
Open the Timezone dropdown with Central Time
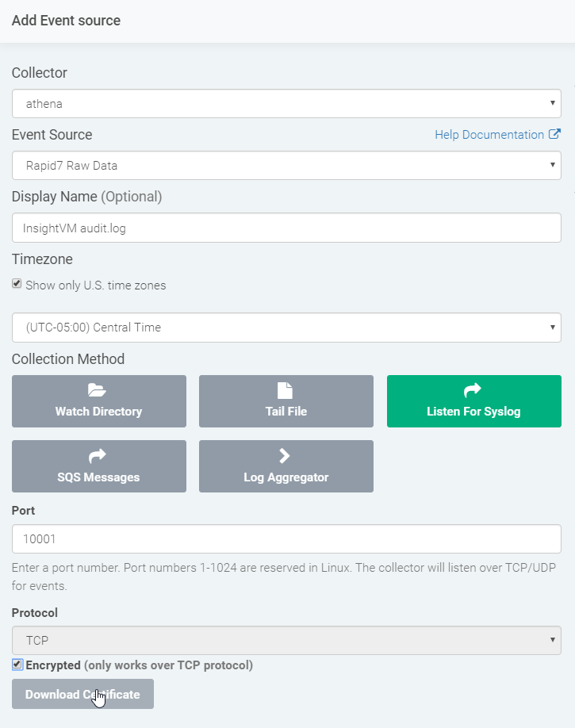coord(286,327)
